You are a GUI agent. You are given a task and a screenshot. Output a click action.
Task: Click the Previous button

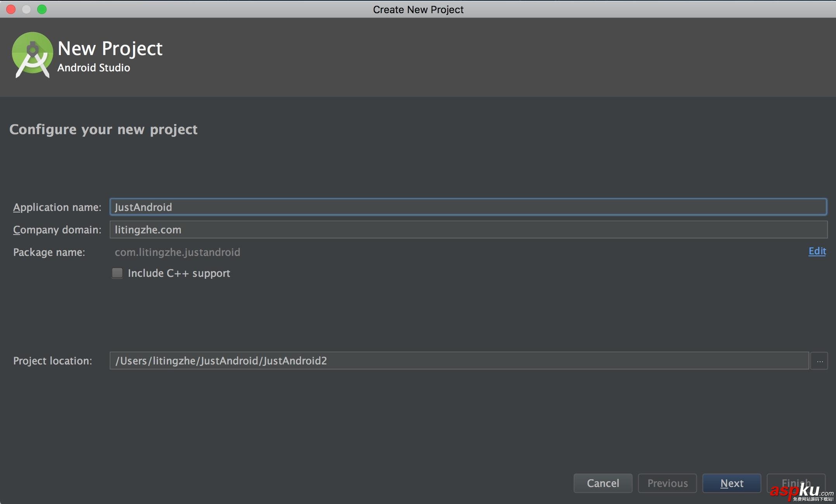tap(667, 483)
